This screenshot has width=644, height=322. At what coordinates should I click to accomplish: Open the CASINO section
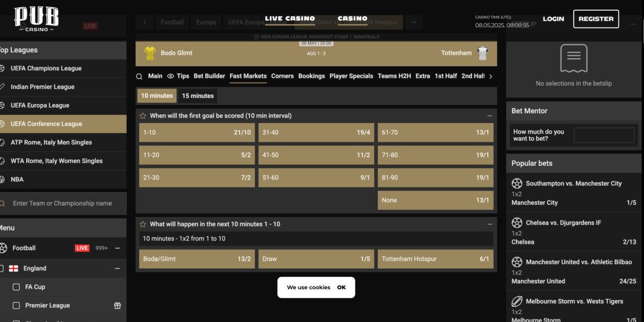tap(353, 19)
